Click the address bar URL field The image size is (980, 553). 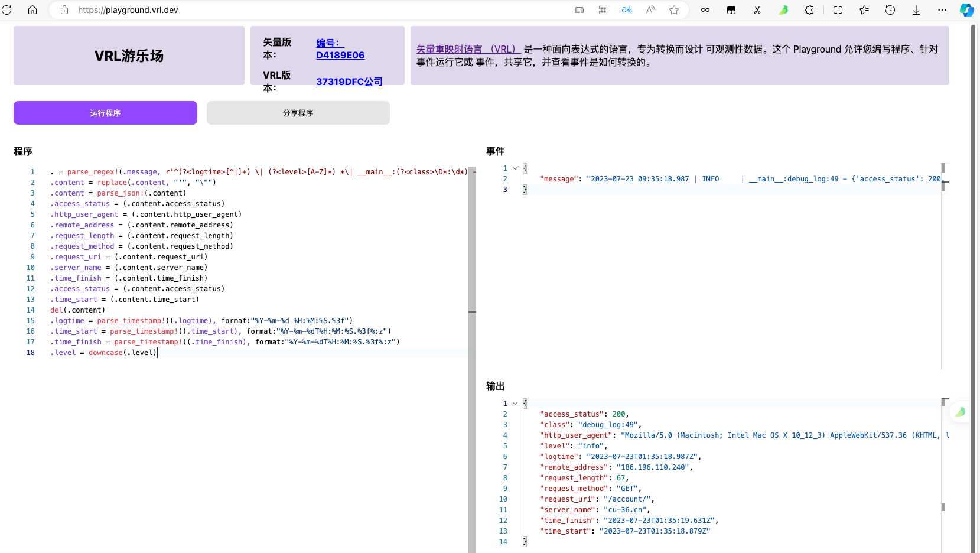click(319, 10)
